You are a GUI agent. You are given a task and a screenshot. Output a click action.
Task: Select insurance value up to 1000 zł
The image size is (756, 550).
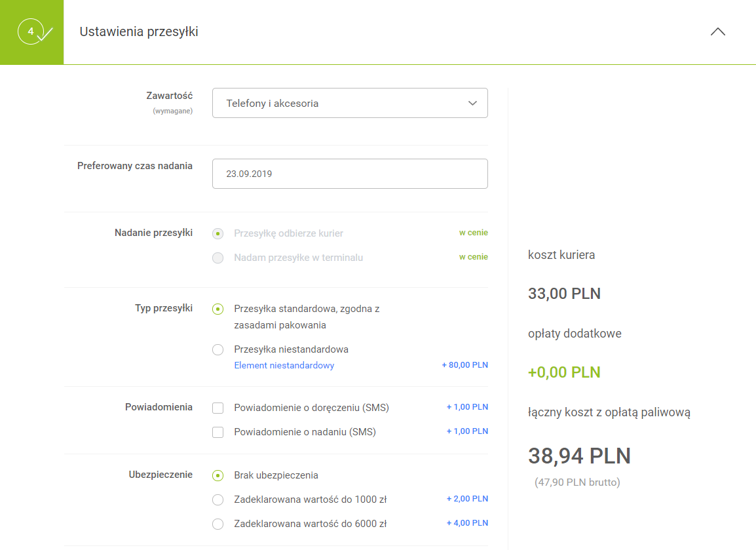point(218,500)
